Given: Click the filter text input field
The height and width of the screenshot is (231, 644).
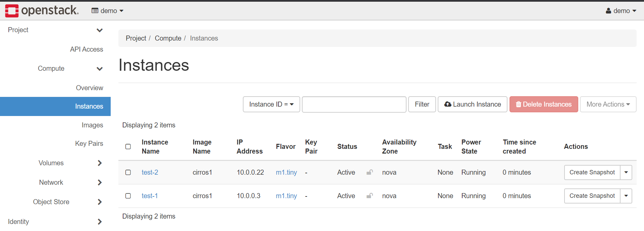Looking at the screenshot, I should point(354,104).
